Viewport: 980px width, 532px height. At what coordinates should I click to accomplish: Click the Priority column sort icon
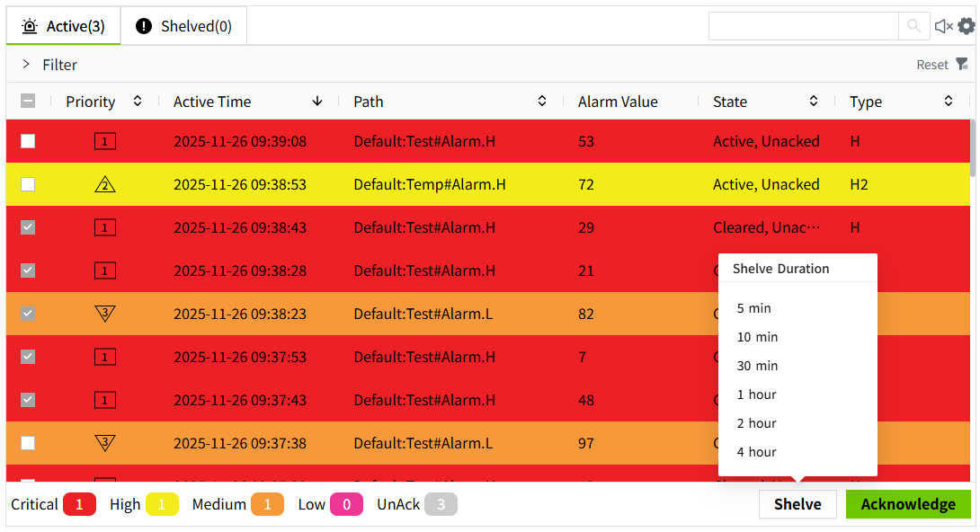click(138, 102)
